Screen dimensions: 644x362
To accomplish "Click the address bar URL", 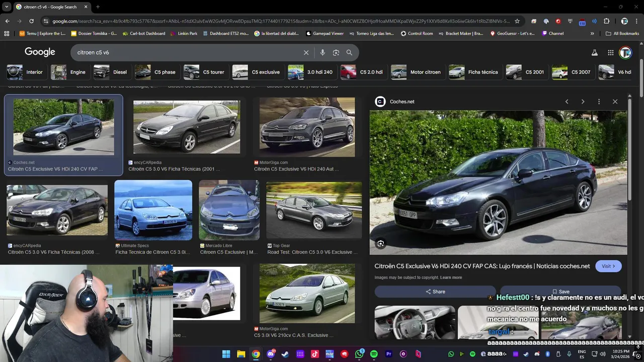I will tap(281, 21).
